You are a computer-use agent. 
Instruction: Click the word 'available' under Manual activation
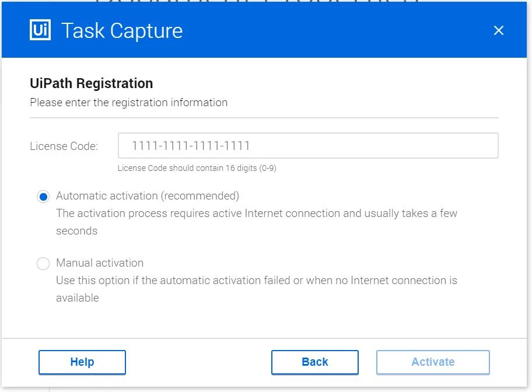pyautogui.click(x=78, y=297)
